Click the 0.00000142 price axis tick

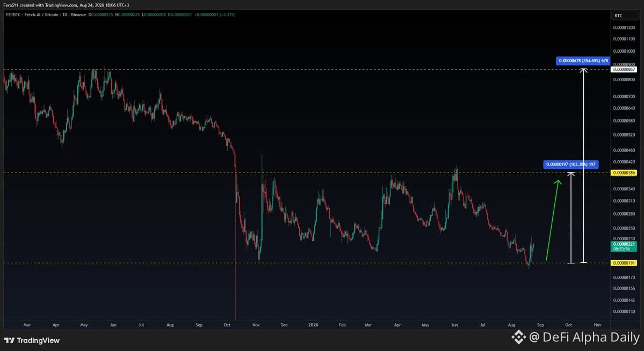(624, 300)
